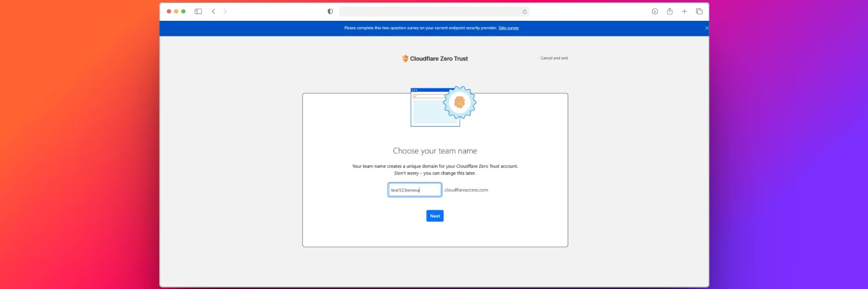The width and height of the screenshot is (868, 289).
Task: Close the Safari window with the red button
Action: (x=170, y=12)
